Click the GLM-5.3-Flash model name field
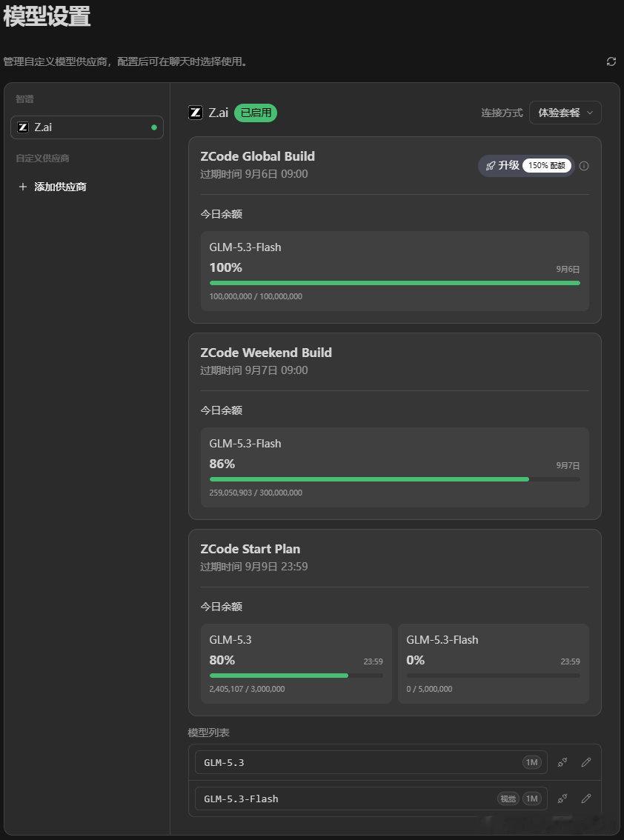 point(371,799)
